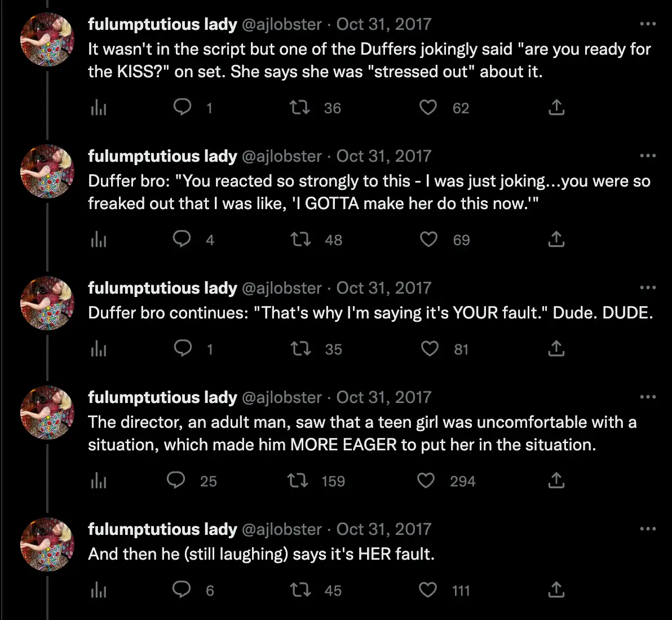Share the "it's HER fault" tweet
The height and width of the screenshot is (620, 672).
pos(556,590)
